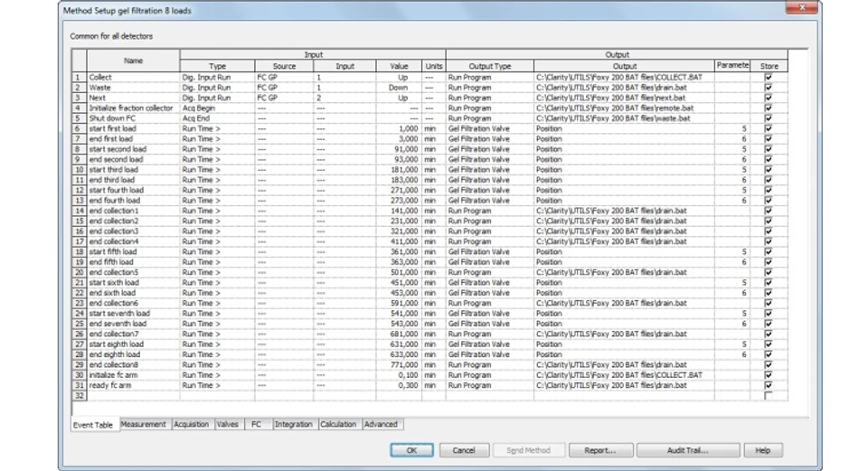Select the 'start seventh load' cell
Viewport: 868px width, 471px height.
(x=134, y=314)
